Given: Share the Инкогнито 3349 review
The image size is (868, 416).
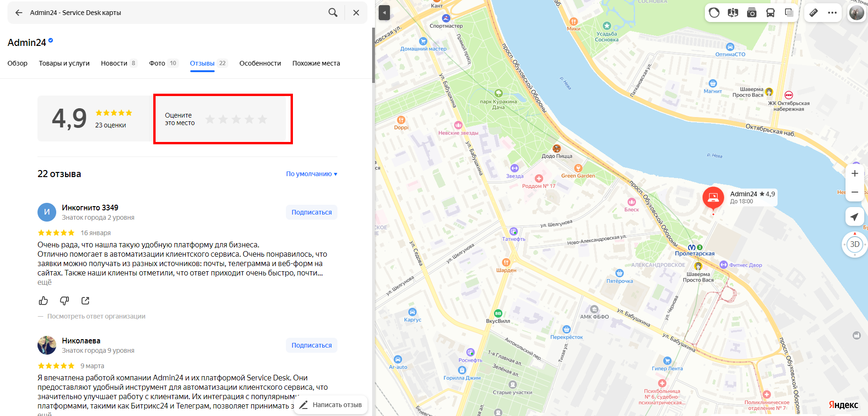Looking at the screenshot, I should [x=85, y=301].
